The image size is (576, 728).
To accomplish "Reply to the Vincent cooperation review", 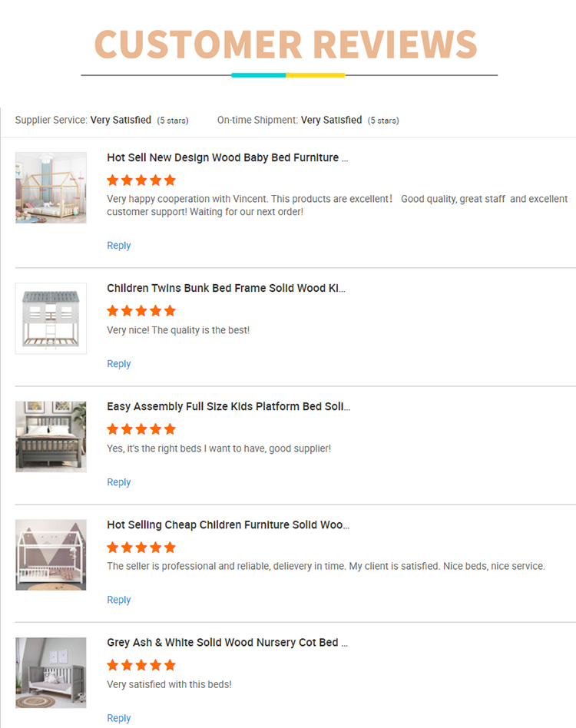I will (118, 246).
